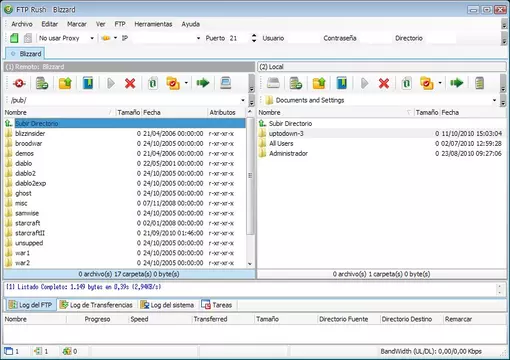510x360 pixels.
Task: Sort local list by Tamaño column
Action: [427, 112]
